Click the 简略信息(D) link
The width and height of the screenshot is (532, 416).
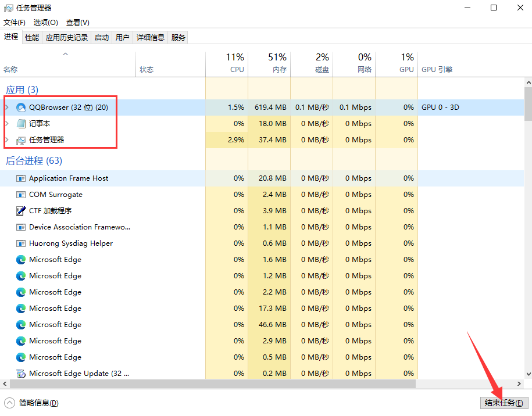39,403
